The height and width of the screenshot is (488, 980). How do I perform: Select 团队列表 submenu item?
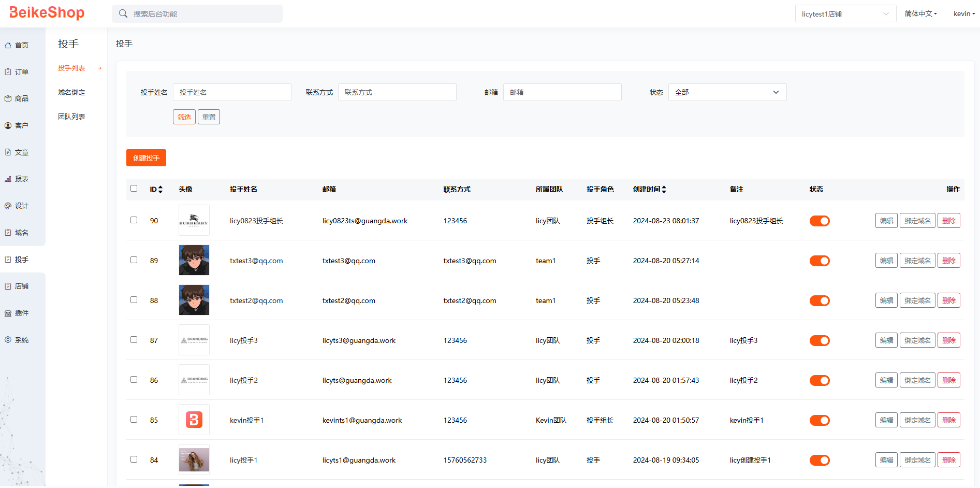coord(71,117)
